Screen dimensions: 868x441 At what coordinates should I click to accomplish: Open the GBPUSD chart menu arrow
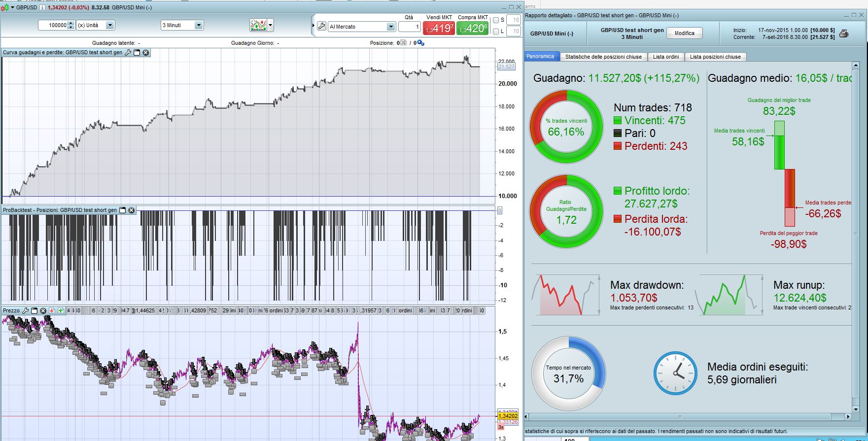tap(12, 7)
